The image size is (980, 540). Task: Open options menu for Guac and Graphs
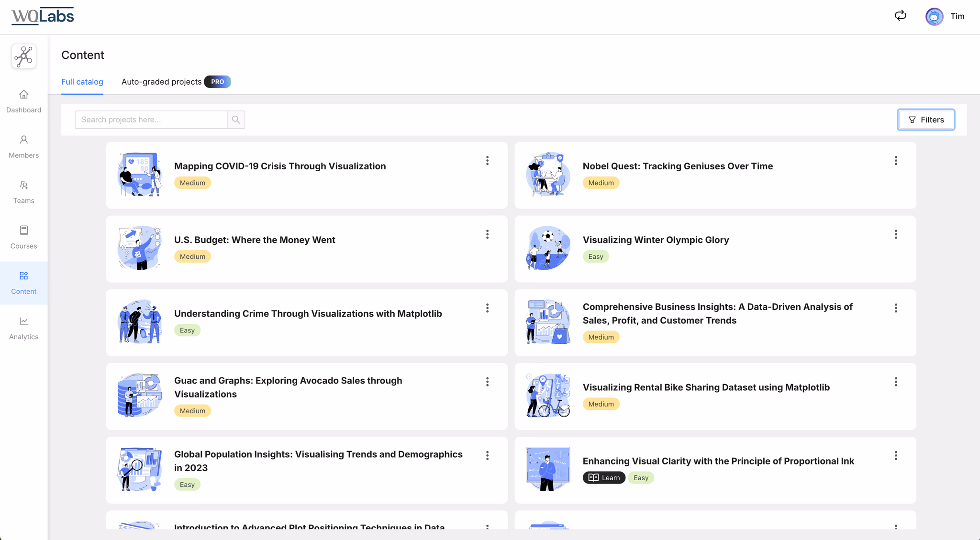[487, 382]
